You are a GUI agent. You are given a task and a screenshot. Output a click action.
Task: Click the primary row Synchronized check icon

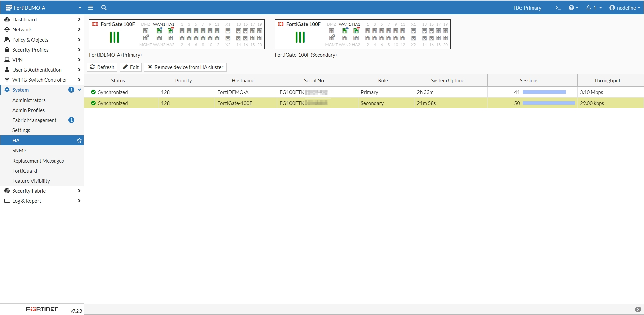(93, 92)
